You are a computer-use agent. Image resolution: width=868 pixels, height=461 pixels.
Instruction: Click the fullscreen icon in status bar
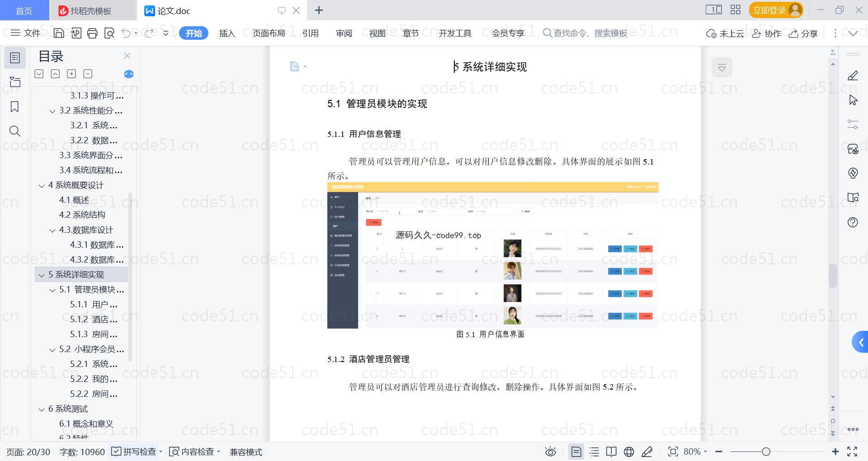click(852, 452)
